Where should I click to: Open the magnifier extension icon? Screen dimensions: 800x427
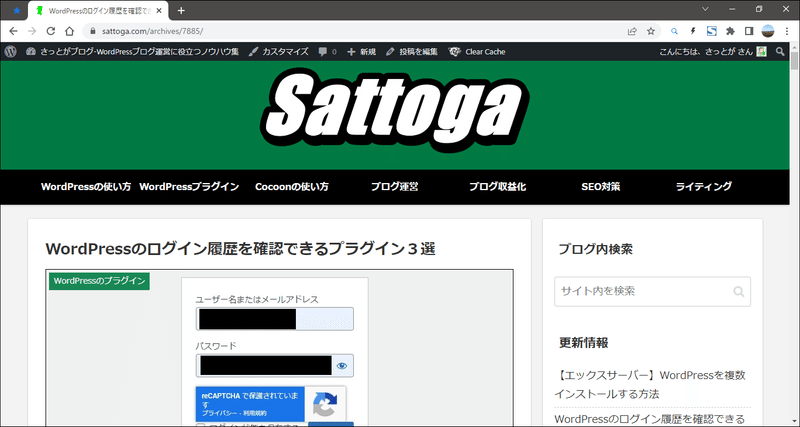(x=674, y=31)
